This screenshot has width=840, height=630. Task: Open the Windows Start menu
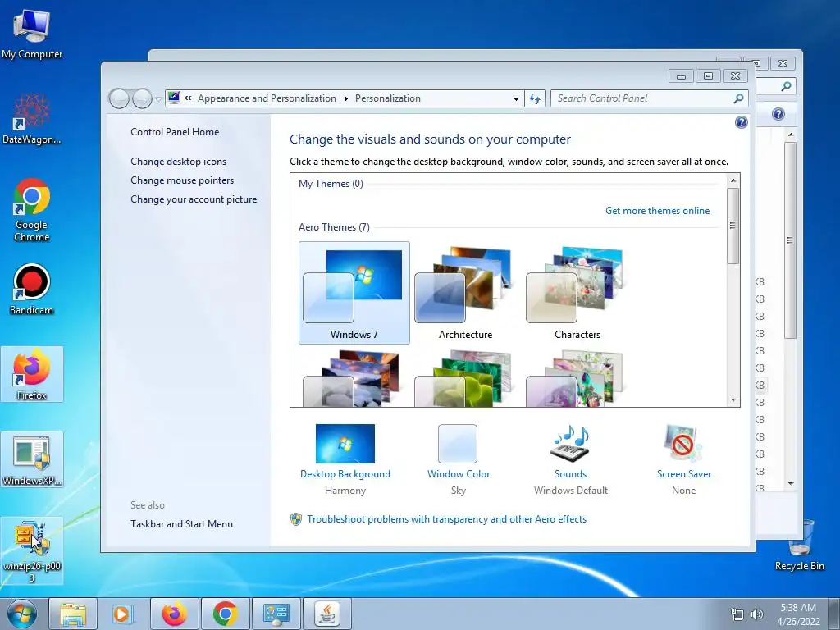pos(21,614)
